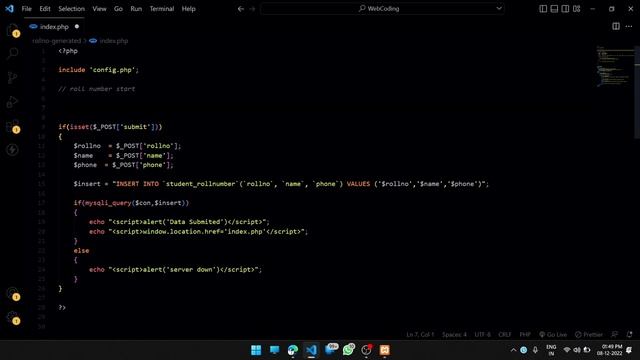This screenshot has width=640, height=360.
Task: Open the File menu
Action: click(27, 9)
